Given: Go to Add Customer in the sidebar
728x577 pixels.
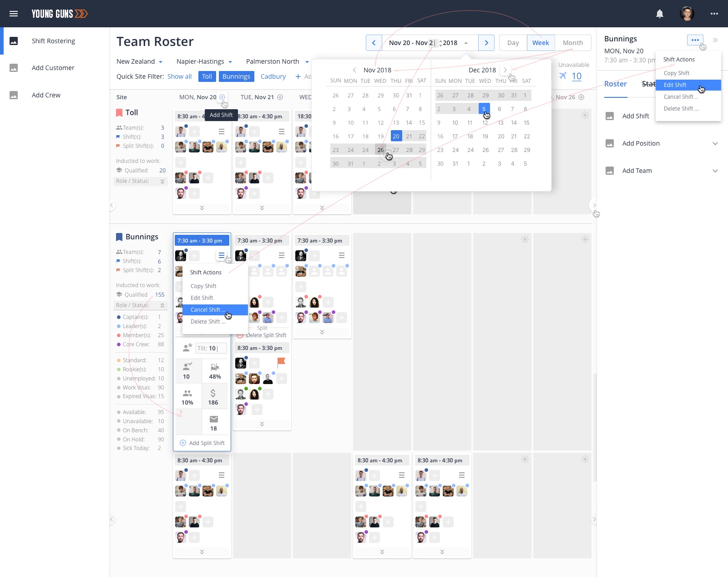Looking at the screenshot, I should tap(53, 68).
